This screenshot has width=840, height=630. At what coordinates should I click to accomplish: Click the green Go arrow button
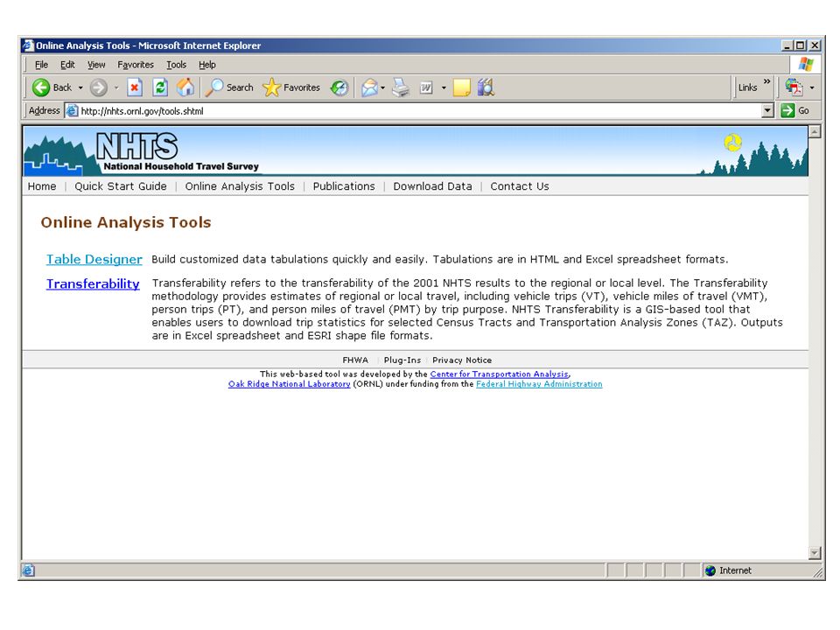tap(787, 111)
